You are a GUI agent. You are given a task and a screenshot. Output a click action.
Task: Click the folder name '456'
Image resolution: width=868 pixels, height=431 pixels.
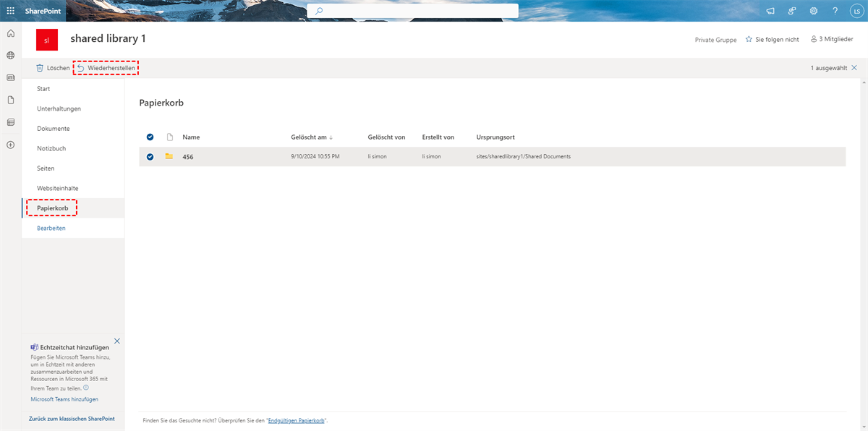click(x=188, y=157)
